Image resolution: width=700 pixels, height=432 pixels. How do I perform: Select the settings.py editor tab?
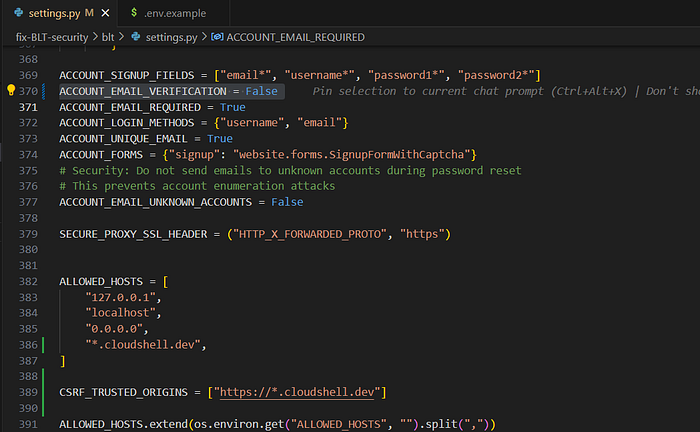click(59, 13)
